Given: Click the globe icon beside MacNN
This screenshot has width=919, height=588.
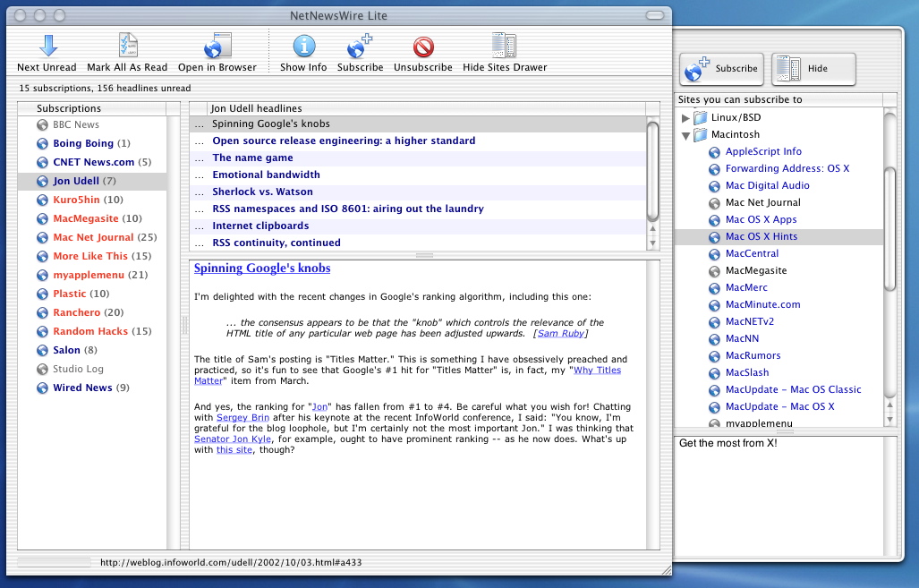Looking at the screenshot, I should click(714, 339).
